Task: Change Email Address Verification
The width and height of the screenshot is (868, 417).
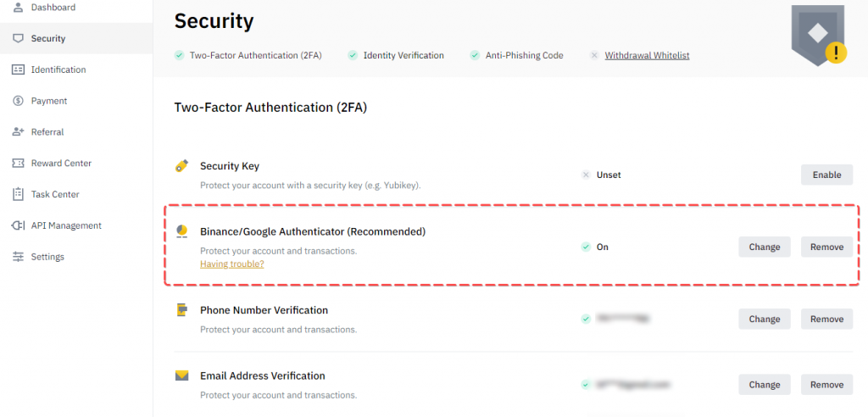Action: point(765,384)
